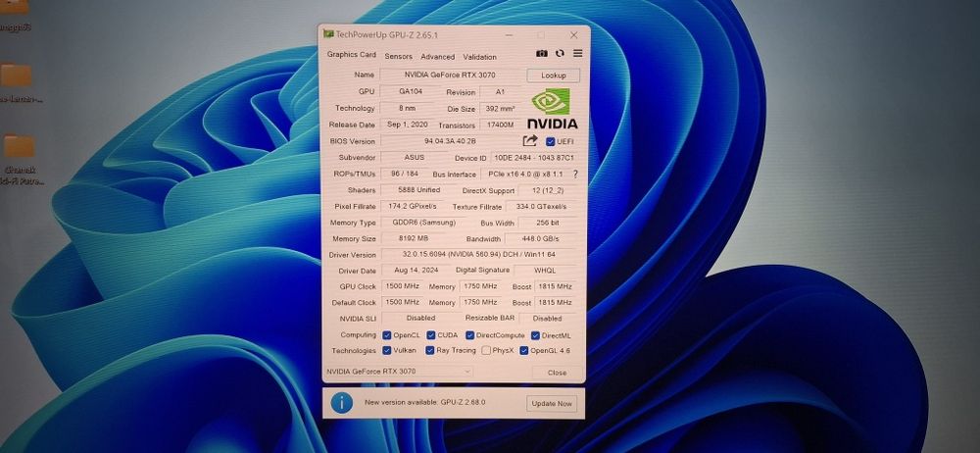The width and height of the screenshot is (980, 453).
Task: Click the Release Date value Sep 1, 2020
Action: pos(408,125)
